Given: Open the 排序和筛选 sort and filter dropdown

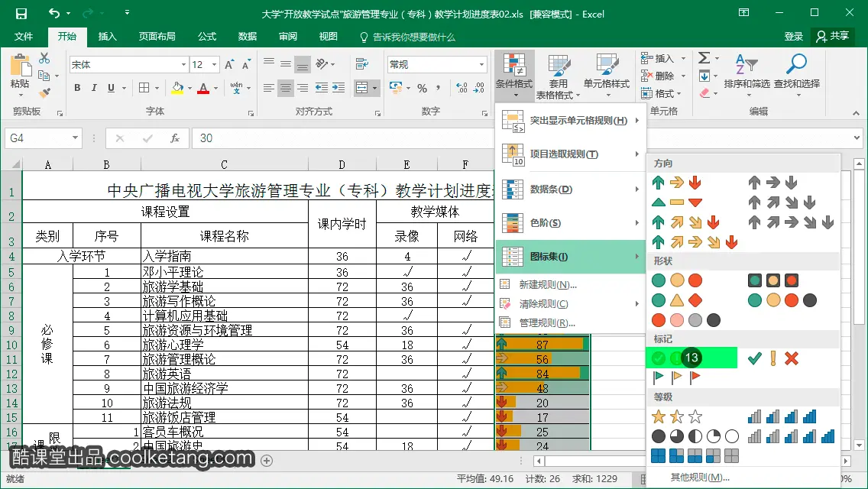Looking at the screenshot, I should (x=747, y=76).
